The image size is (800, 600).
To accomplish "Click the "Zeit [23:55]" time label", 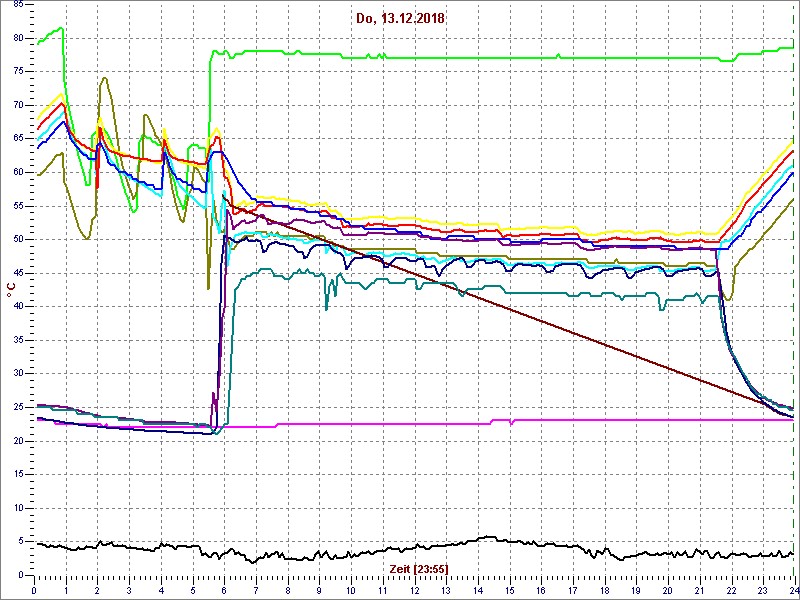I will coord(419,568).
